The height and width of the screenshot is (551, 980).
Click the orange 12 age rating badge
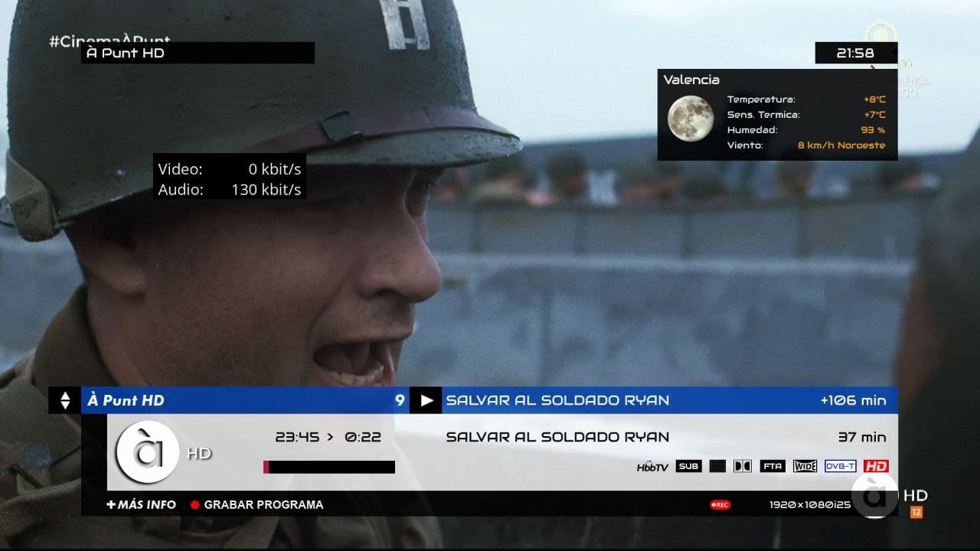pos(916,513)
